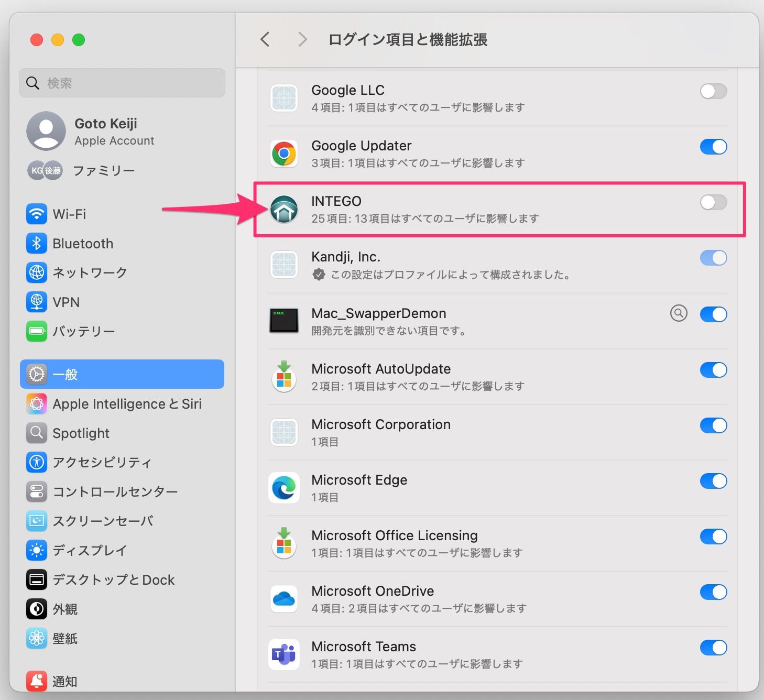Reveal Mac_SwapperDemon with magnifier button
Image resolution: width=764 pixels, height=700 pixels.
(679, 313)
